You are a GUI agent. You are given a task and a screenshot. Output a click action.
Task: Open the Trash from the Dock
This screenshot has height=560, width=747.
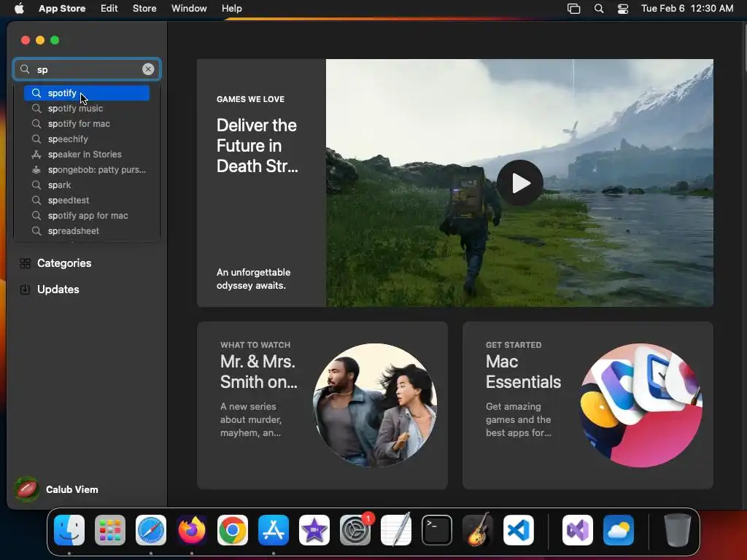pos(678,530)
